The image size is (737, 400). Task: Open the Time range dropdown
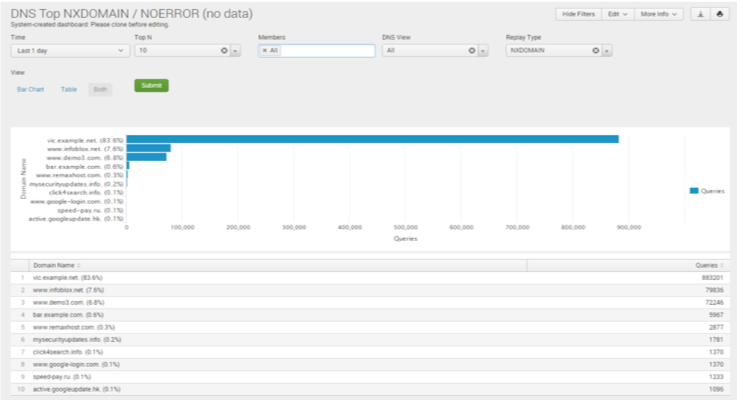(70, 49)
